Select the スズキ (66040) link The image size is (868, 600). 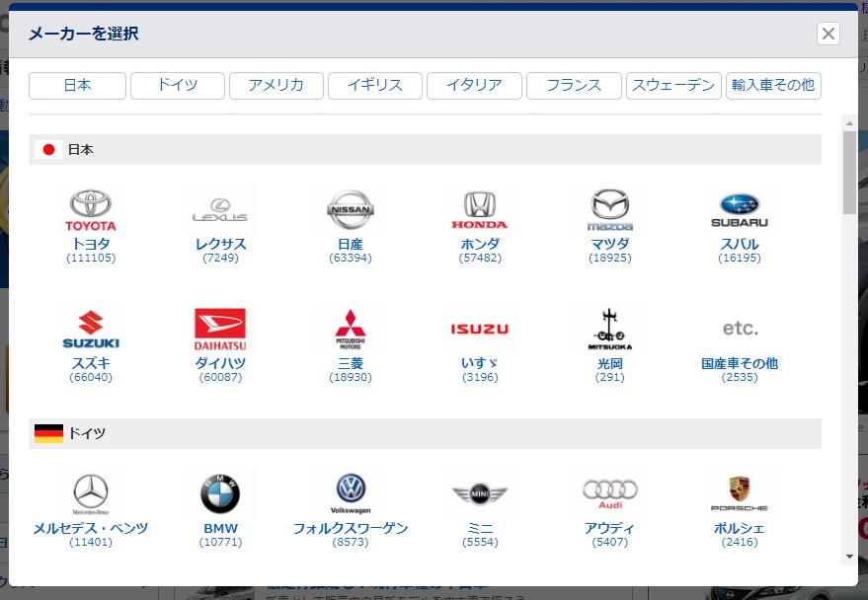click(x=91, y=369)
